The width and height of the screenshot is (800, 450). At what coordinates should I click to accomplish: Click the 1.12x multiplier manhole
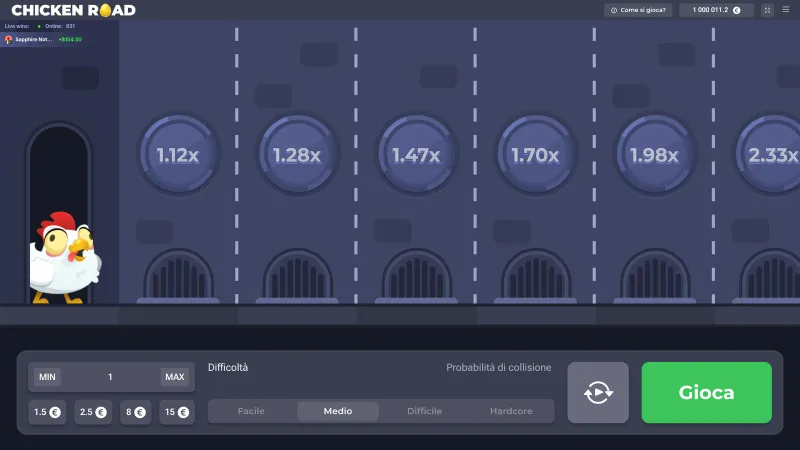coord(178,155)
